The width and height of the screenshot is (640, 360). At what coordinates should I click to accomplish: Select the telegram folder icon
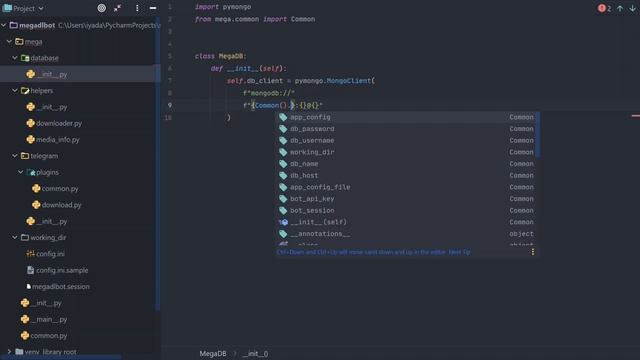[x=25, y=156]
